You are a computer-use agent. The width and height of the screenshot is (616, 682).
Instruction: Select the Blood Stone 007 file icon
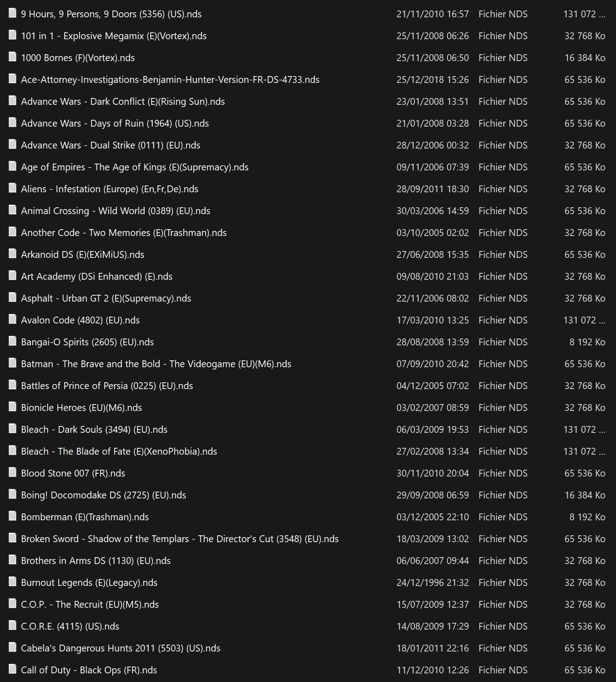(x=12, y=472)
